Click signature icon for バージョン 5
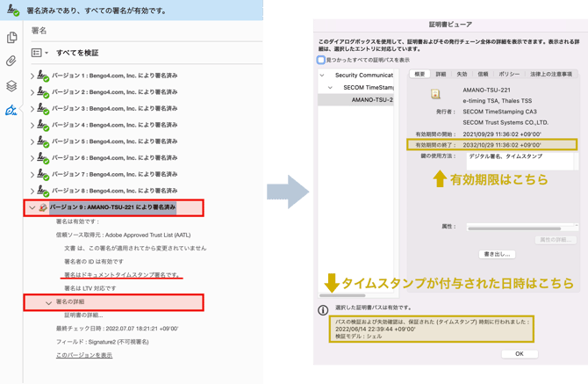 [43, 141]
